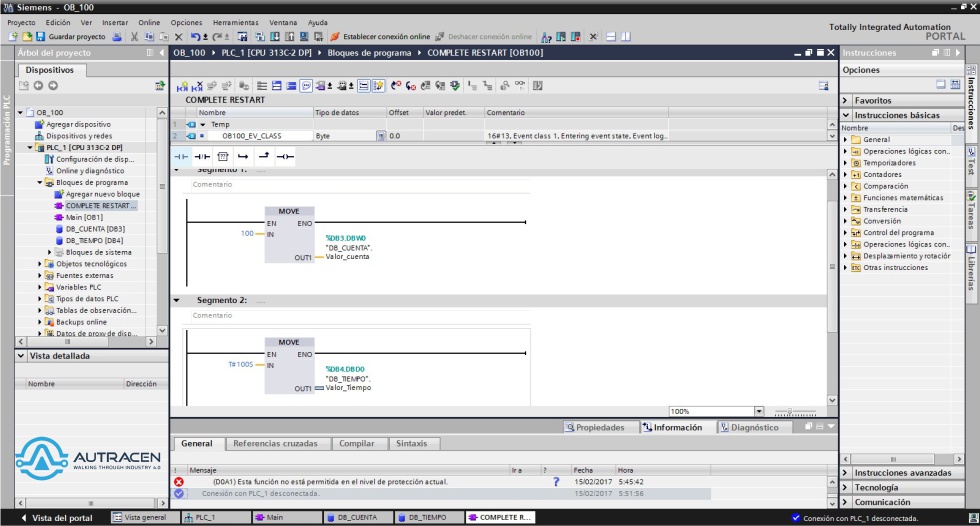Toggle favorites display star icon
980x526 pixels.
[378, 86]
